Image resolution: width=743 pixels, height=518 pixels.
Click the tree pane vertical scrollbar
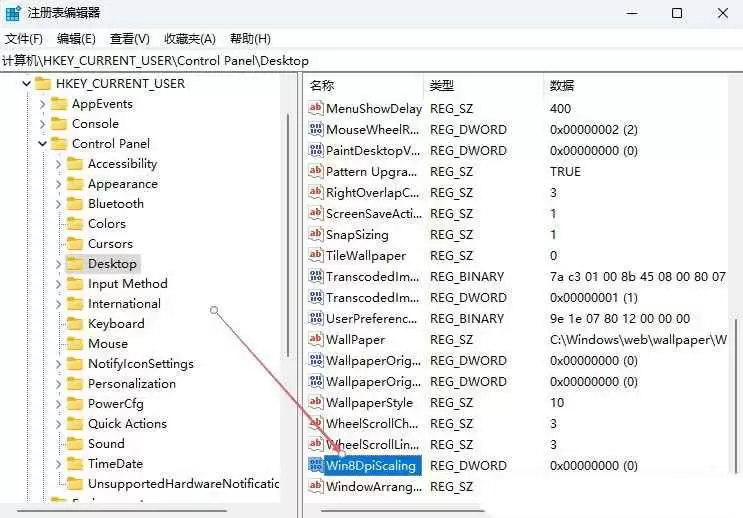(288, 236)
